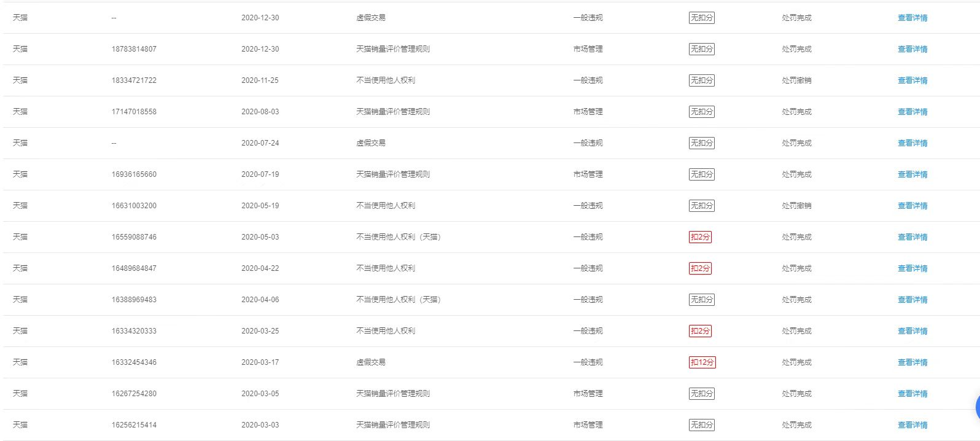Open 查看详情 for record 16388969483
The image size is (980, 441).
pyautogui.click(x=912, y=300)
